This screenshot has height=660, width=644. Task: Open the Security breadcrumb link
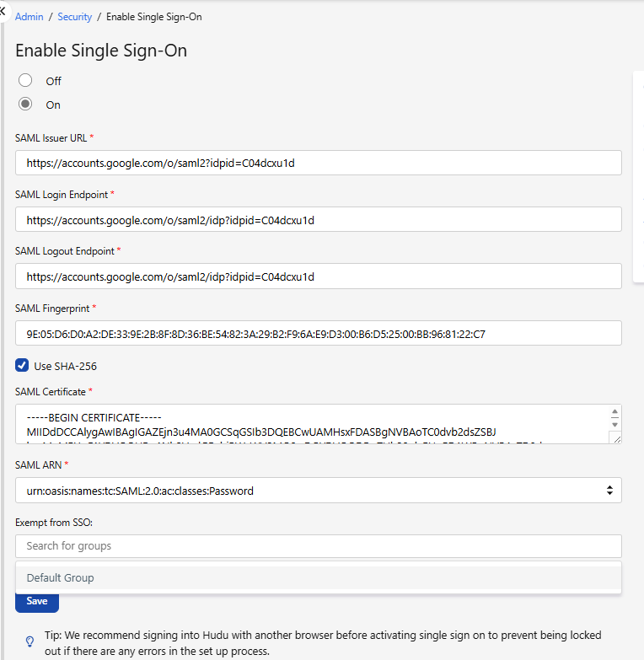click(x=74, y=17)
